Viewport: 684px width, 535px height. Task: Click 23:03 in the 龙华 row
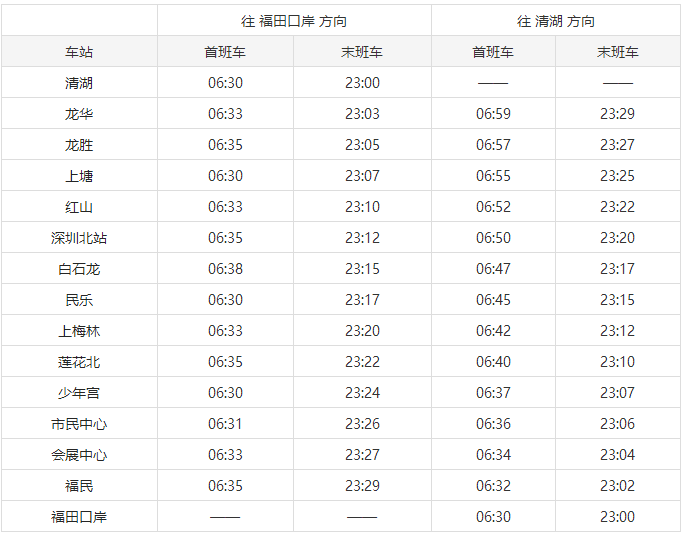coord(362,114)
